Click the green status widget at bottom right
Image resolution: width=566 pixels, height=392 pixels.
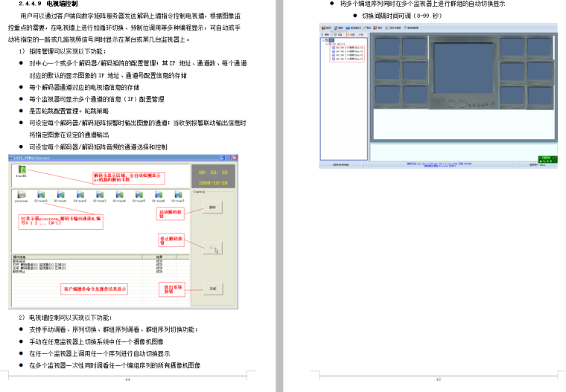pyautogui.click(x=546, y=159)
